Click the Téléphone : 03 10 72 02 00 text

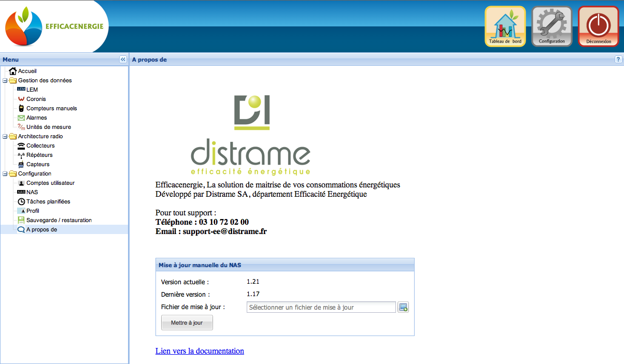[x=202, y=222]
